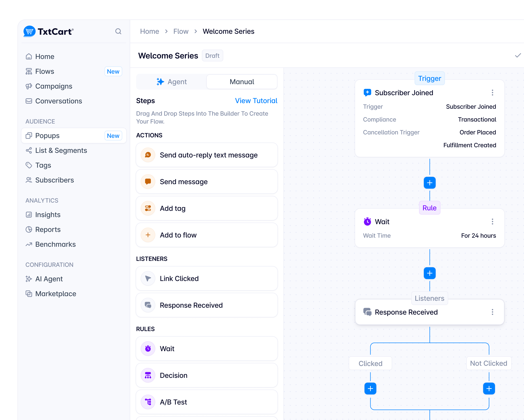Screen dimensions: 524x420
Task: Click the Flow breadcrumb link
Action: coord(181,31)
